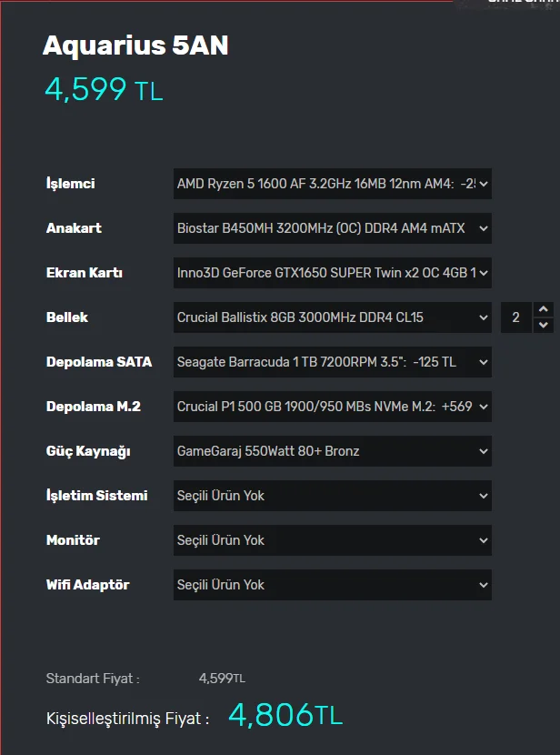Screen dimensions: 560x755
Task: Select an İşletim Sistemi from dropdown
Action: (332, 496)
